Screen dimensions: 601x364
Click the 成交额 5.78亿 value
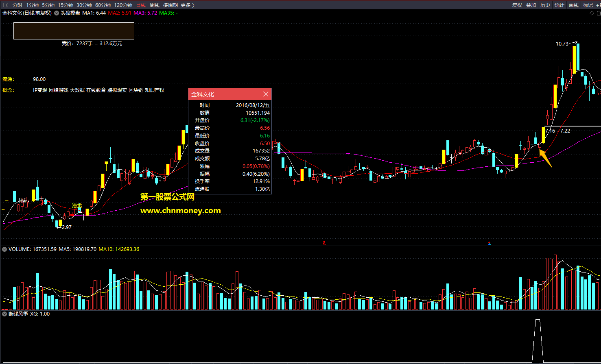coord(262,159)
